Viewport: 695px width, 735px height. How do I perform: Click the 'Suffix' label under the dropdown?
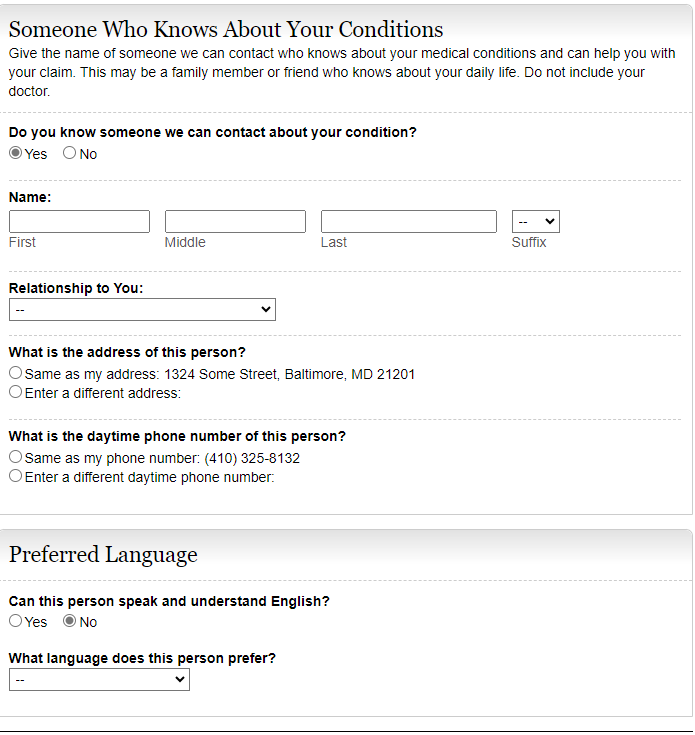coord(529,242)
